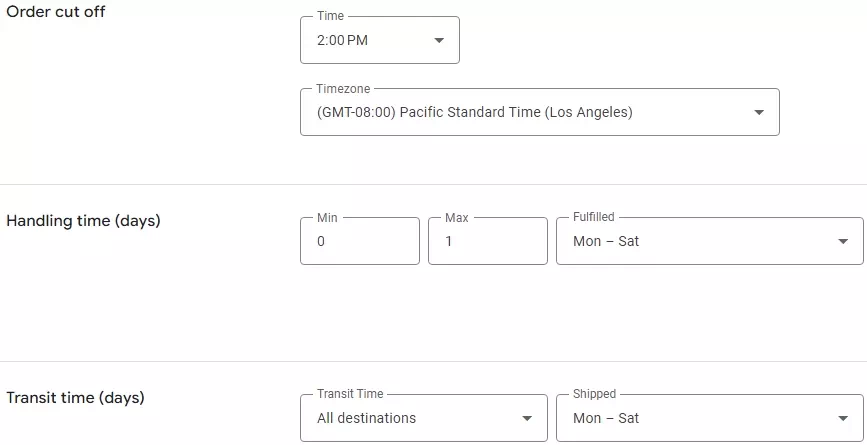Click the Transit Time arrow icon
The image size is (867, 445).
coord(527,419)
